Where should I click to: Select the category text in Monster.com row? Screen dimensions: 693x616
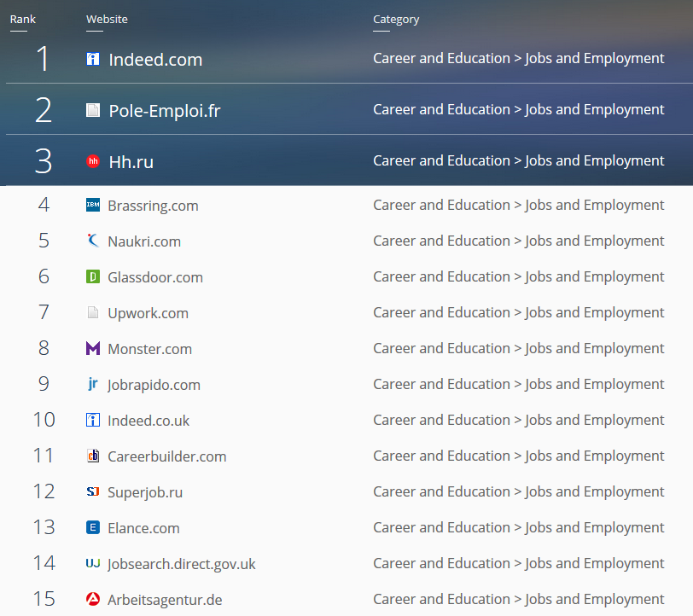click(x=518, y=349)
